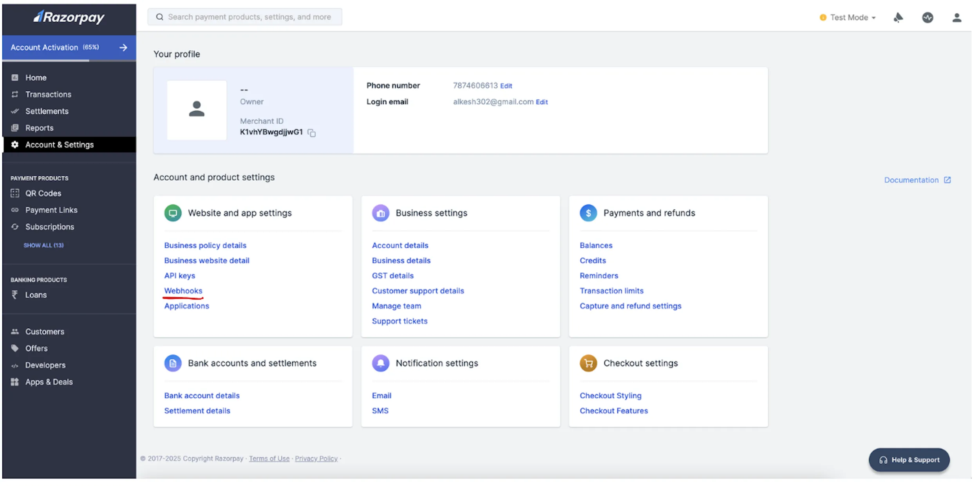Click the Razorpay logo
Viewport: 980px width, 486px height.
pos(69,17)
